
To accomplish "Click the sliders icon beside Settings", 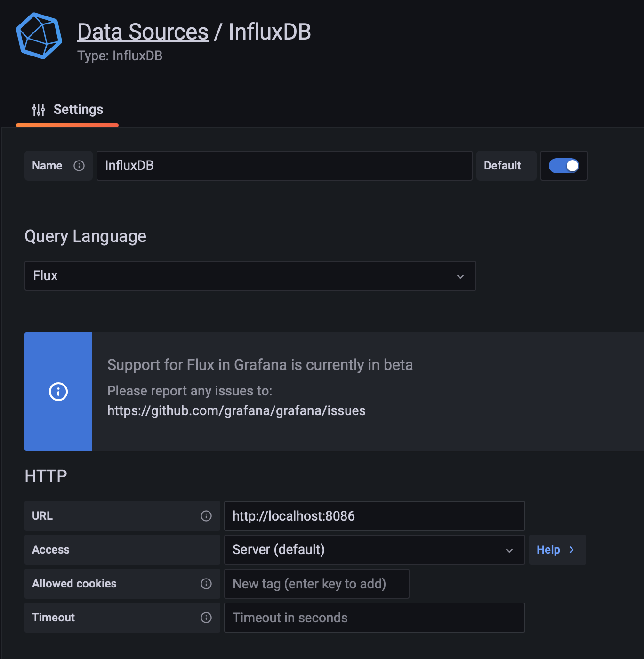I will coord(39,109).
